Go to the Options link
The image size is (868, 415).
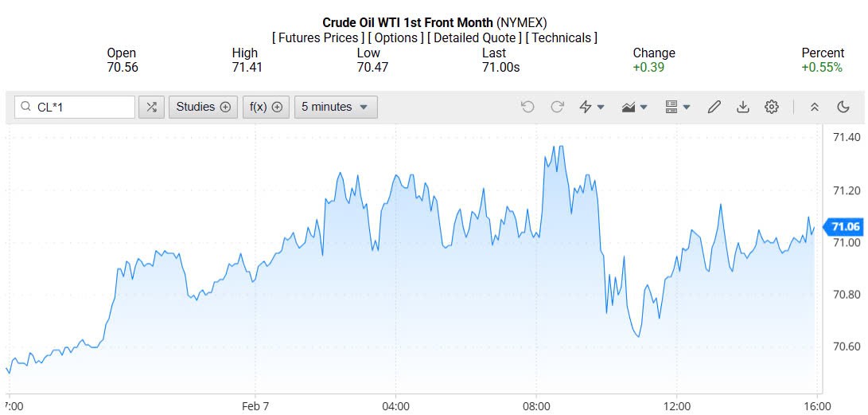click(x=395, y=37)
